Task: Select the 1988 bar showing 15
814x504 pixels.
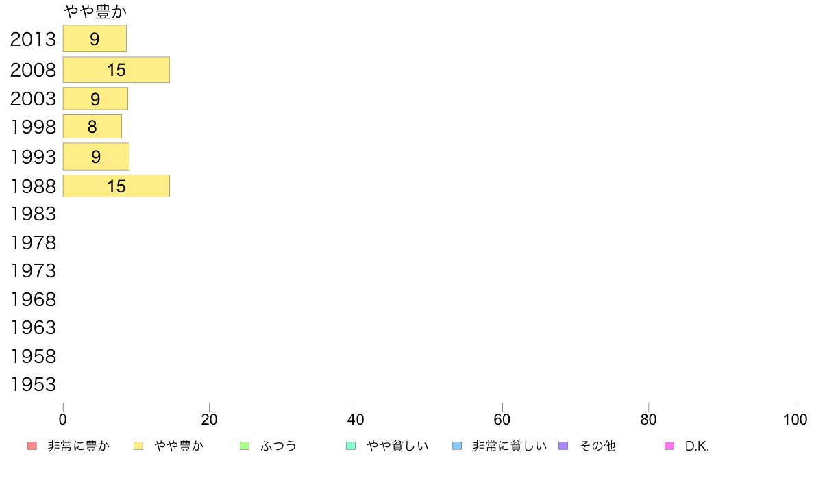Action: coord(116,186)
